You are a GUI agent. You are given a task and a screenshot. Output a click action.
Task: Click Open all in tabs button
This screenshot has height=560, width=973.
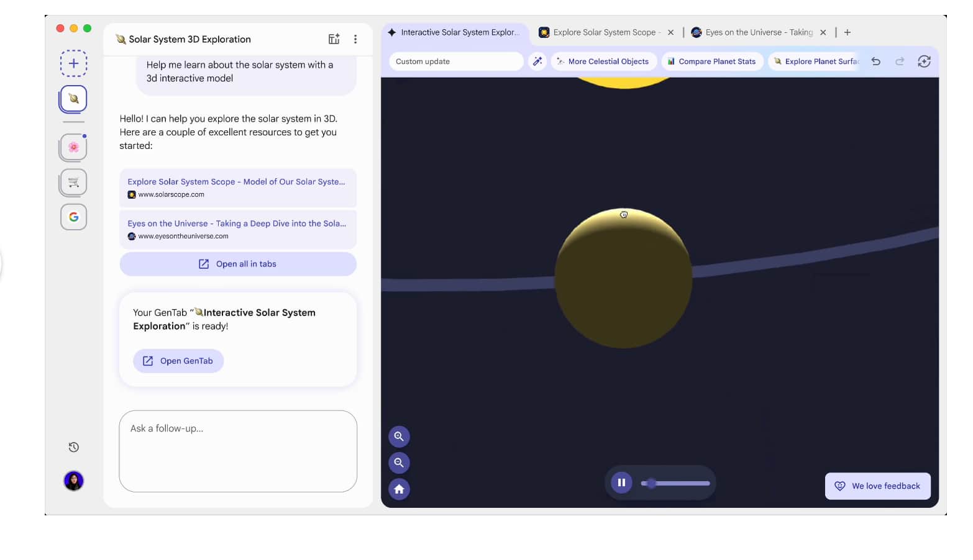238,264
